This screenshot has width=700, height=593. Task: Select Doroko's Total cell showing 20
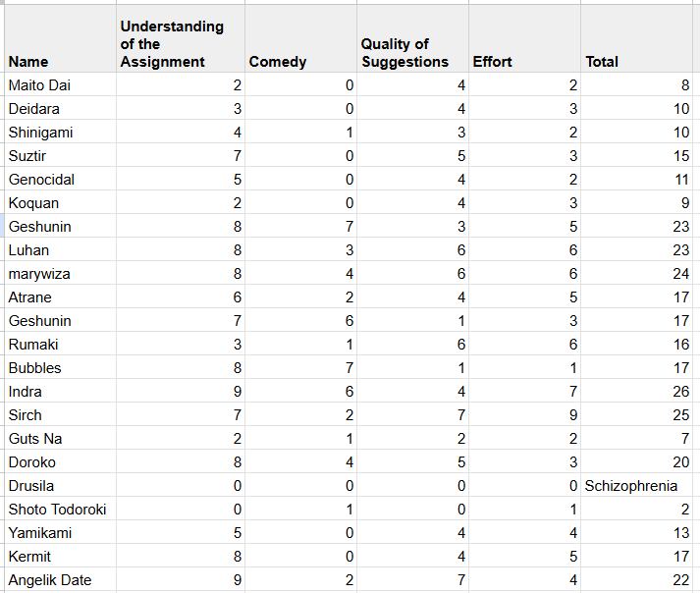[638, 462]
